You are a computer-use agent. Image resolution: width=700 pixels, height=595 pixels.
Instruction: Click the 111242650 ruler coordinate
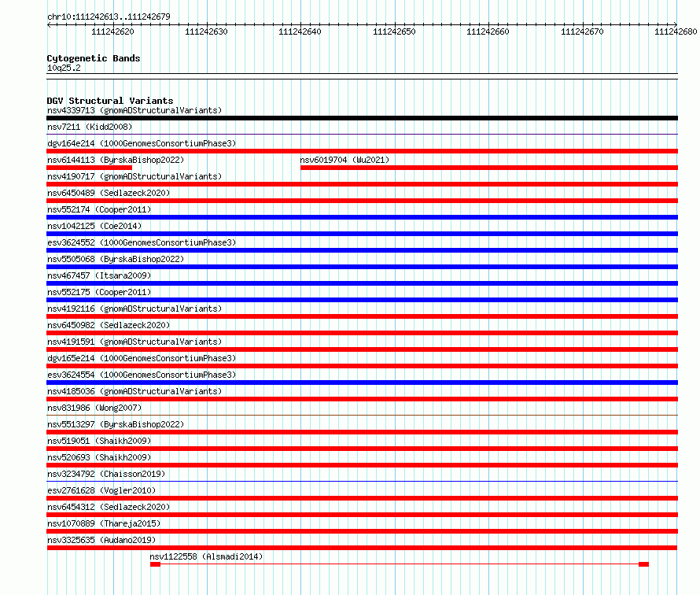pyautogui.click(x=394, y=31)
